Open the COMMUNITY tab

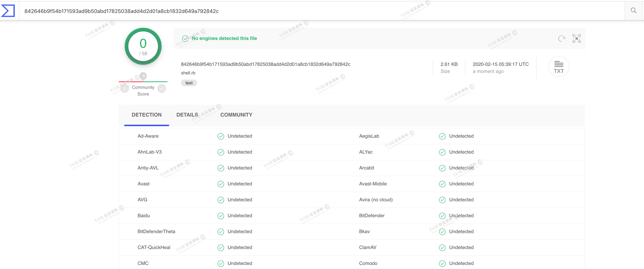[236, 115]
